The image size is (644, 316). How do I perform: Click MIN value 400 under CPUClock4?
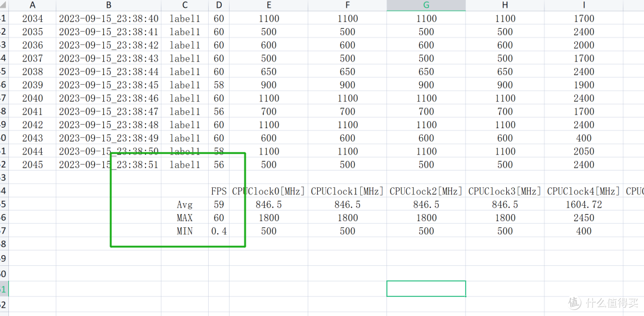(584, 231)
